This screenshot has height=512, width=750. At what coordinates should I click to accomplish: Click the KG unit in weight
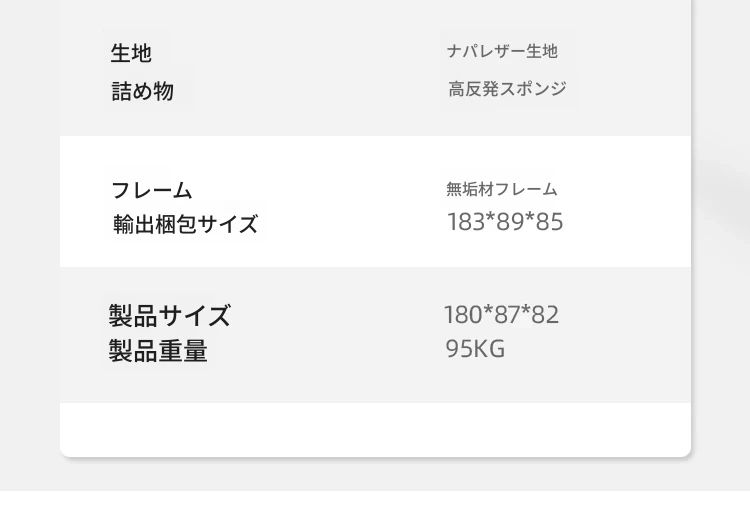490,348
